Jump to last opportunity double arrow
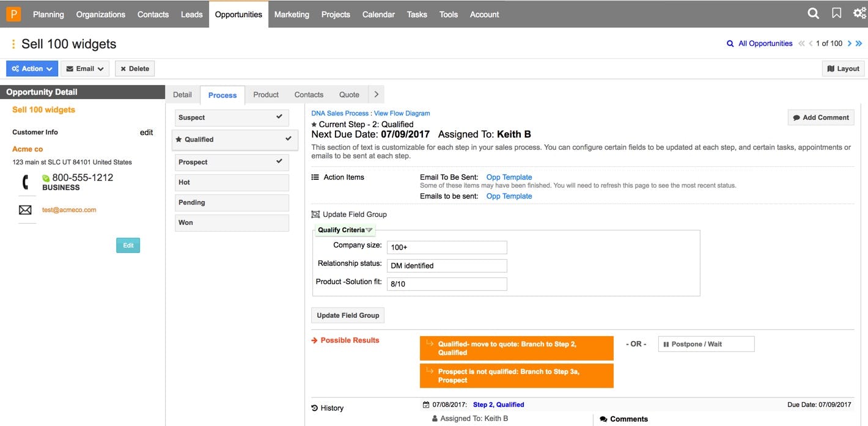 coord(859,43)
